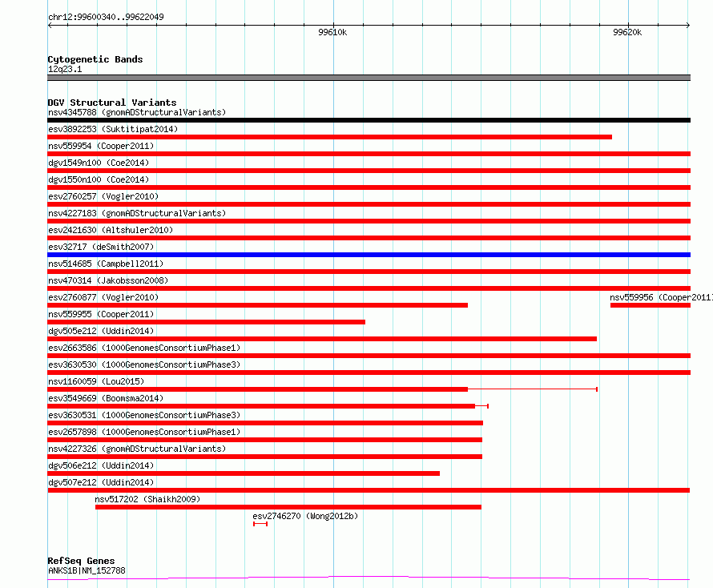
Task: Click the short red nsv559956 bar
Action: (x=651, y=305)
